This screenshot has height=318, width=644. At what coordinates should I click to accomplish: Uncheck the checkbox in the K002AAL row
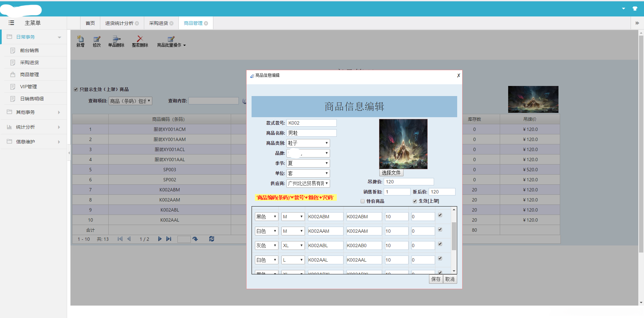(440, 259)
